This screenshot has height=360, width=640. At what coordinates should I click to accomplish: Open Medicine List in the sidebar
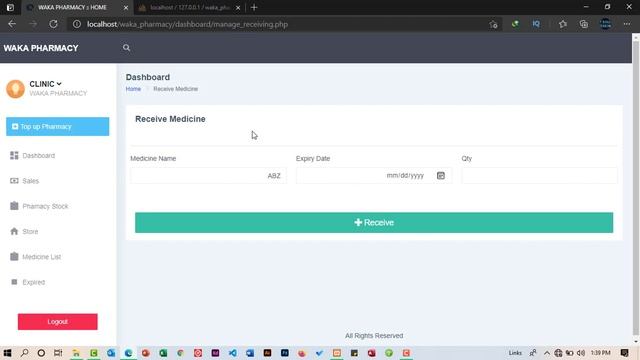42,257
